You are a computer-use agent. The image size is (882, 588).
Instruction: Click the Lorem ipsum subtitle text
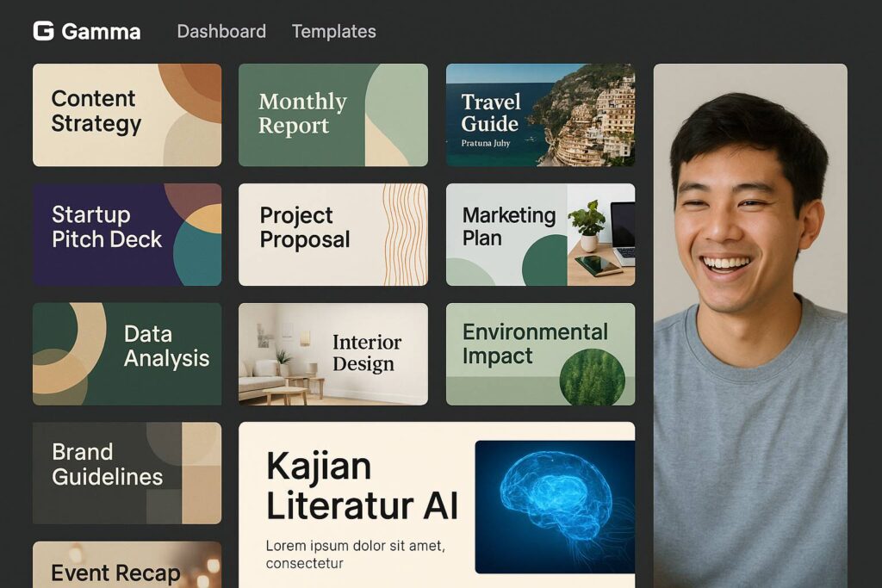point(356,554)
